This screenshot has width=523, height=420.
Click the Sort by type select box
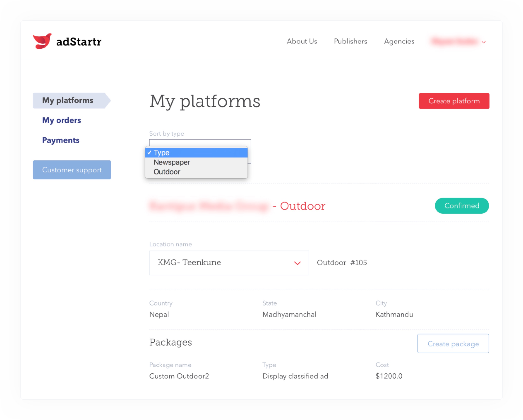point(200,143)
